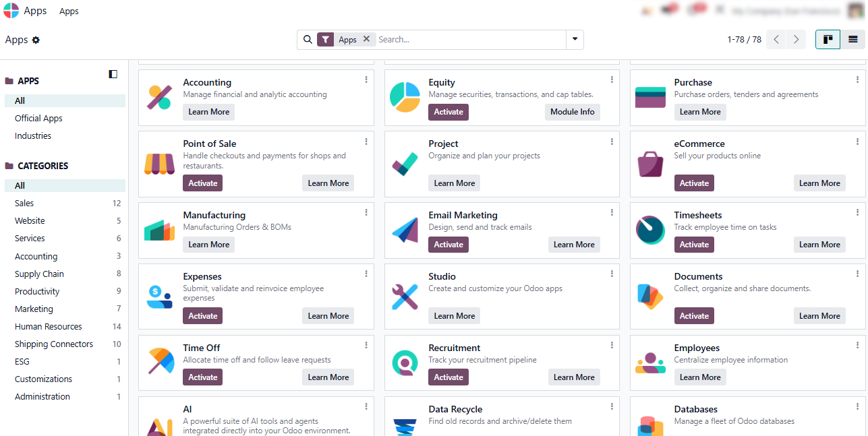Filter by ESG category
The height and width of the screenshot is (436, 868).
click(x=65, y=361)
